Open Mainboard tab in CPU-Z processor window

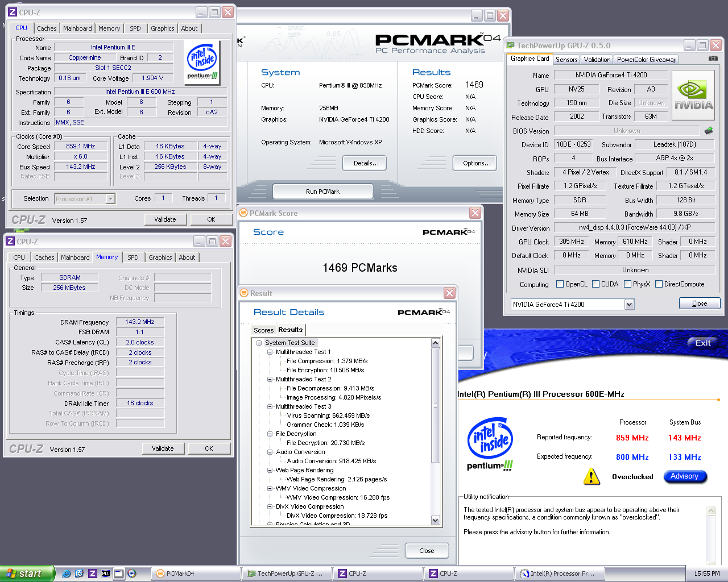[77, 28]
